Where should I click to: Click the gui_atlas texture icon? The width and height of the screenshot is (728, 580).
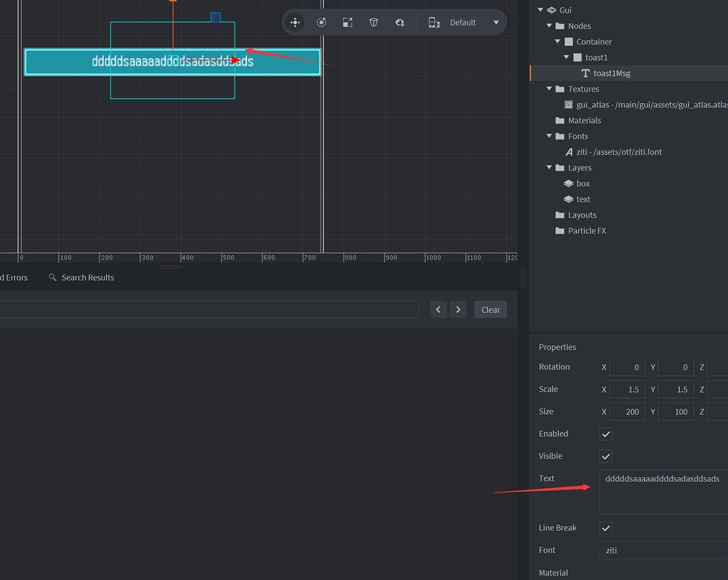(569, 104)
